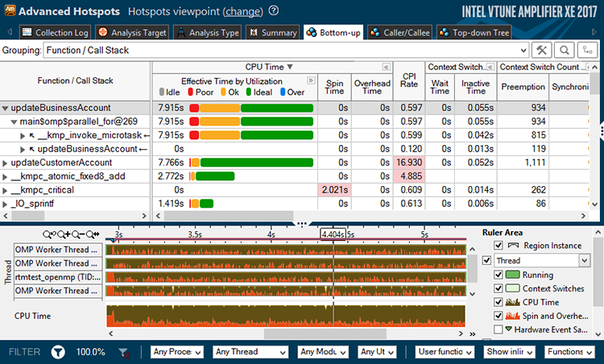
Task: Enable the Hardware Event Sample checkbox
Action: click(498, 329)
